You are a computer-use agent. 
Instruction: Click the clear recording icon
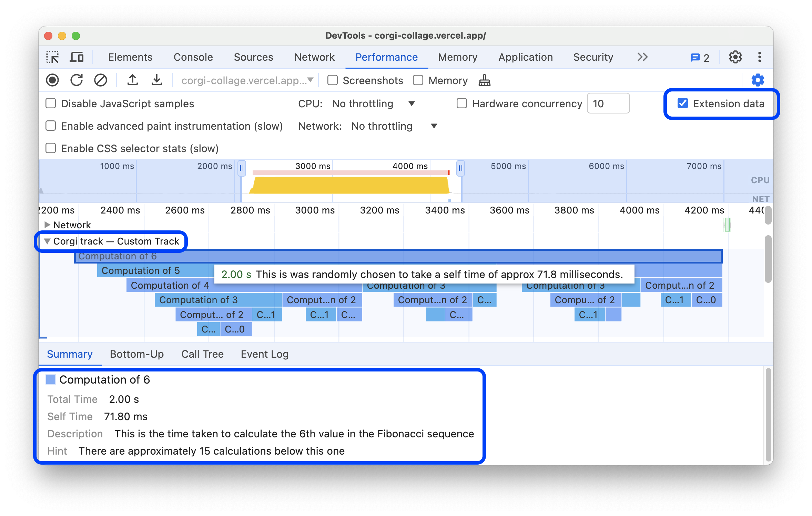(x=101, y=80)
